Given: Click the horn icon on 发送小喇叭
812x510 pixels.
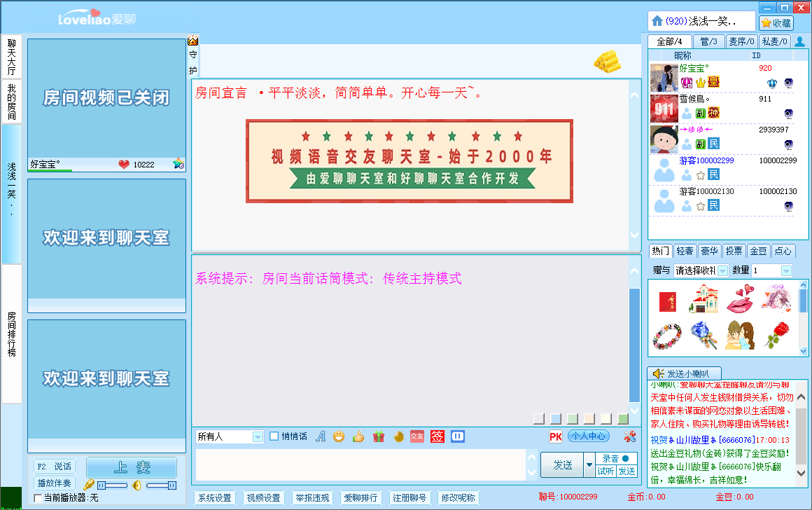Looking at the screenshot, I should click(x=658, y=373).
